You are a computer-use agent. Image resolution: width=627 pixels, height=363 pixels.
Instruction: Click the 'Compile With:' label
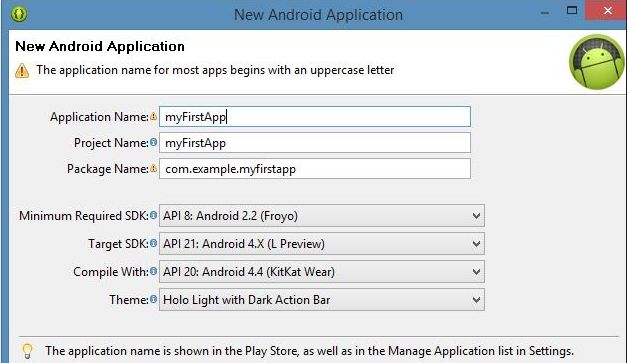pos(111,272)
